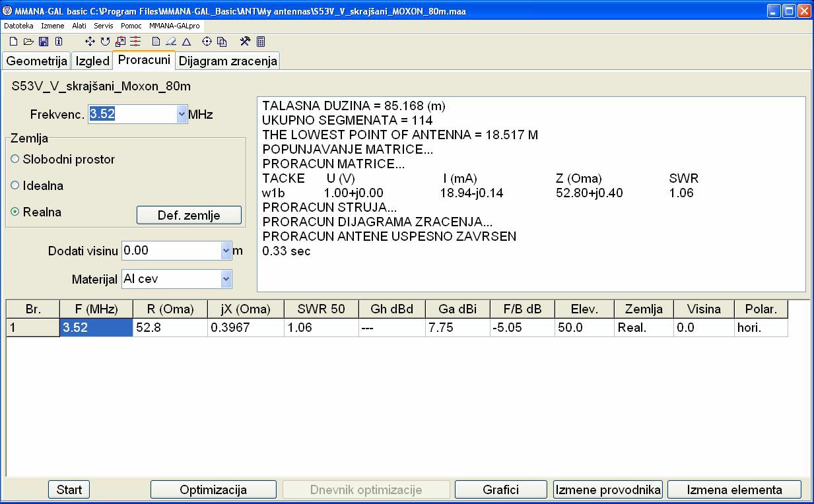
Task: Click the four-arrow move icon
Action: coord(90,42)
